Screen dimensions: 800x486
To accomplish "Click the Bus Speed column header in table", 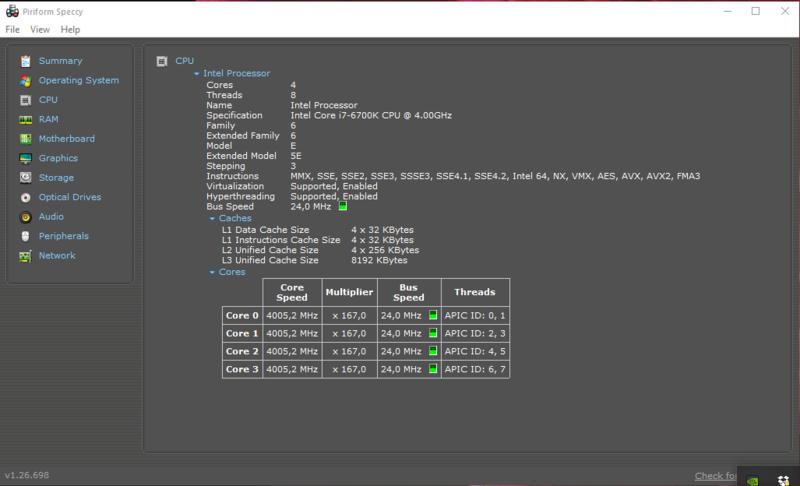I will (x=409, y=292).
